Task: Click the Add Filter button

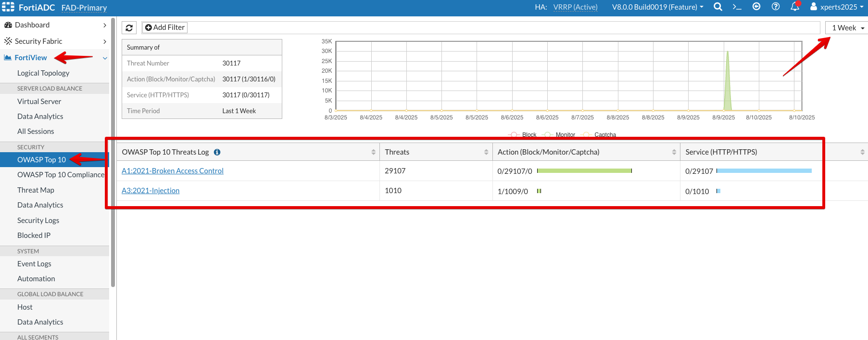Action: tap(164, 27)
